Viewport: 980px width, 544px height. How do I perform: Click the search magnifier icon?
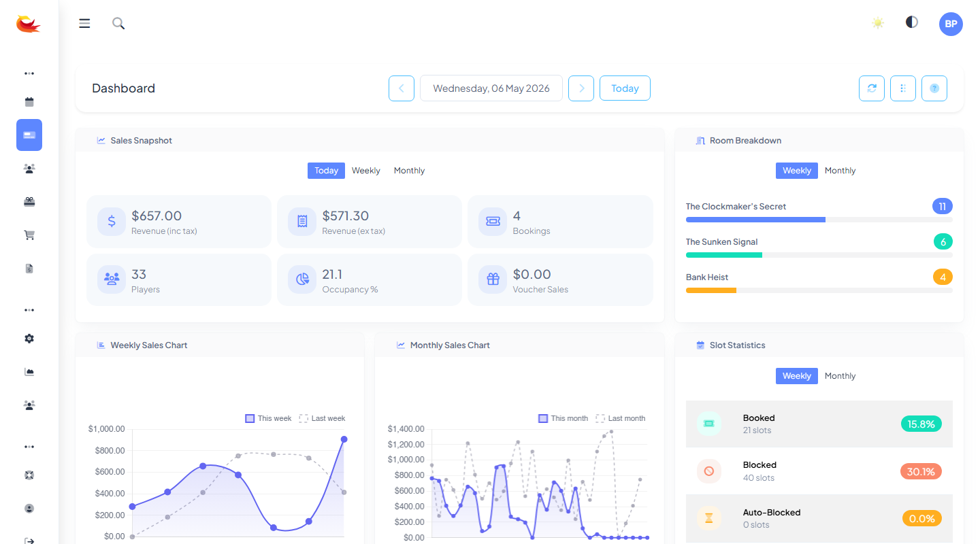(x=118, y=24)
